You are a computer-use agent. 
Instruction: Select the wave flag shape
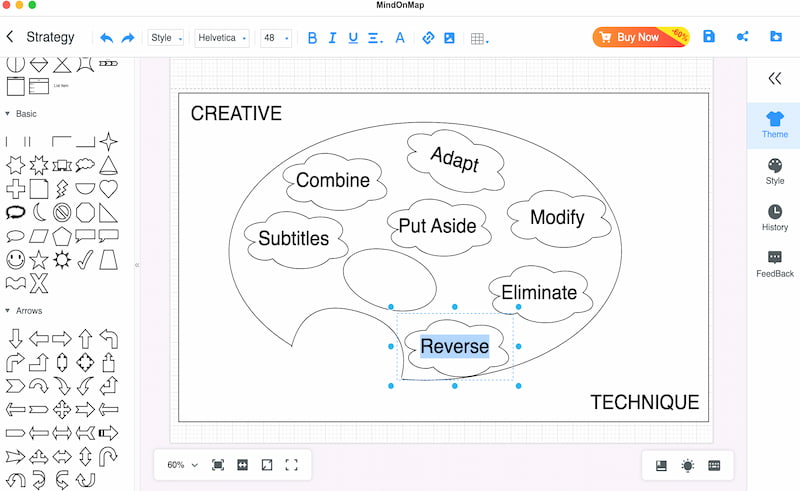[15, 283]
